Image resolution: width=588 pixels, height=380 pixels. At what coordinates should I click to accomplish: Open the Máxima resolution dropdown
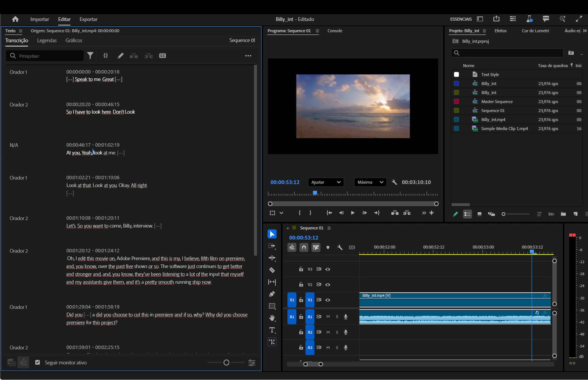[x=370, y=182]
